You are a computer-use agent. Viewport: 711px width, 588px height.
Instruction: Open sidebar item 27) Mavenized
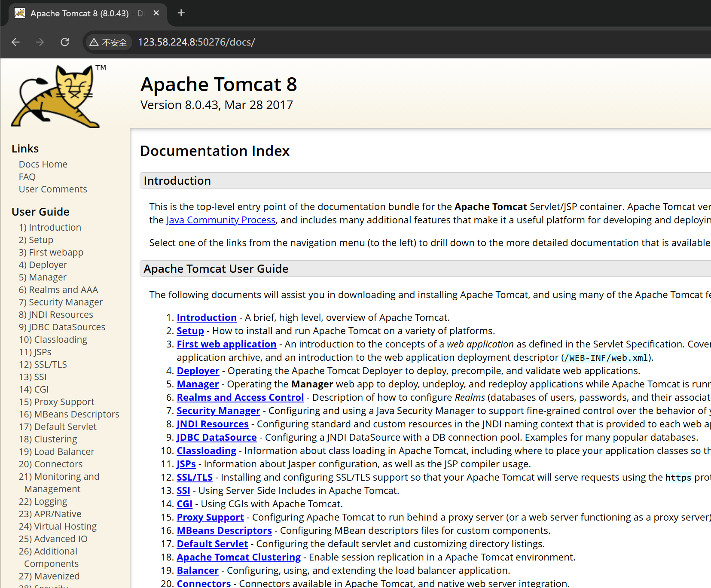pyautogui.click(x=49, y=576)
